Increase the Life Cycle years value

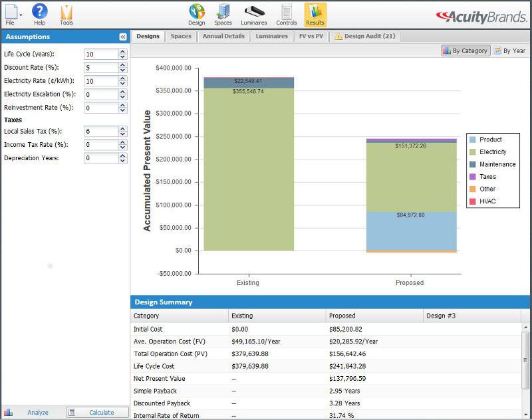point(123,52)
